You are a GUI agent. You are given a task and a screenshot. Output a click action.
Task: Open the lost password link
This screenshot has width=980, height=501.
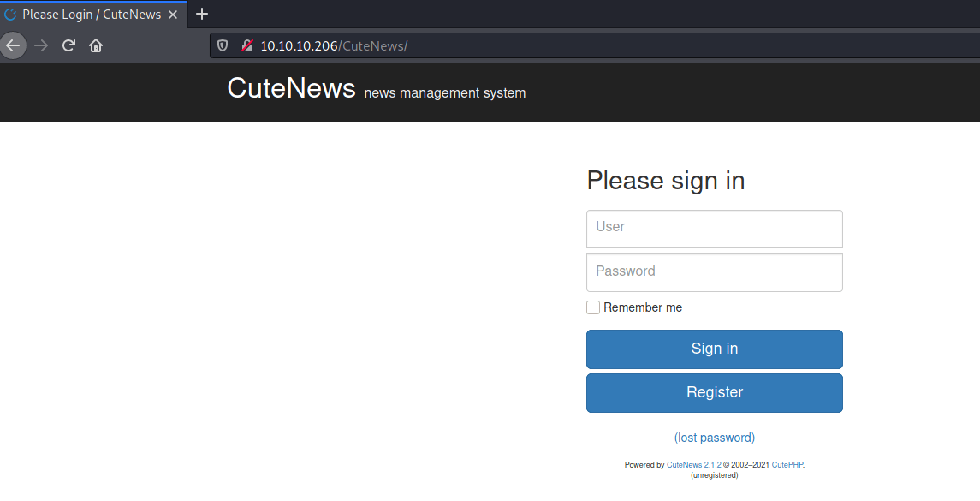(714, 438)
